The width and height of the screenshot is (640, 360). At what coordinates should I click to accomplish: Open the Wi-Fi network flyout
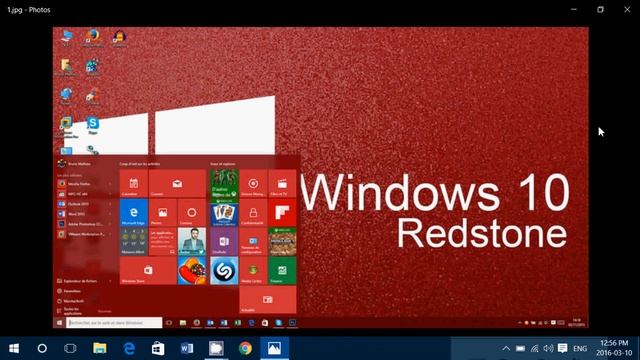tap(535, 348)
